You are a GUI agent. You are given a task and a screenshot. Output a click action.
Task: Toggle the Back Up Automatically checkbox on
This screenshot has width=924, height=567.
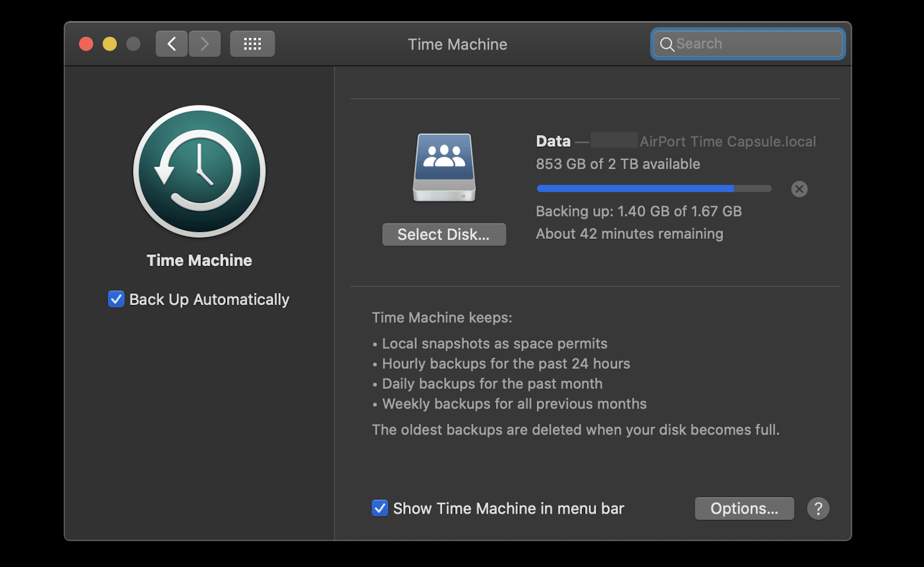coord(116,299)
